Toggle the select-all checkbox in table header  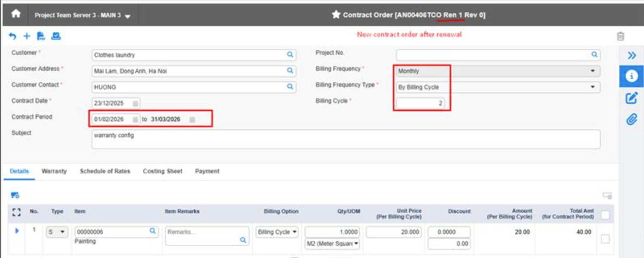pos(605,215)
